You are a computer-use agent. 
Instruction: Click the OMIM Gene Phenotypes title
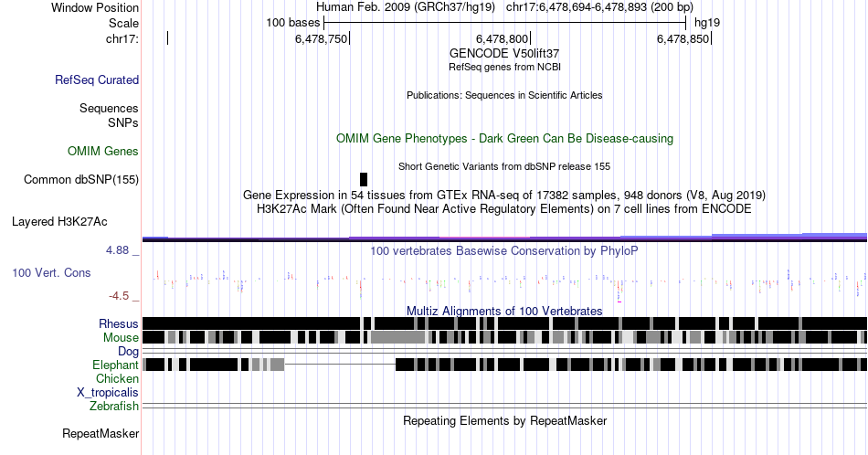pyautogui.click(x=504, y=138)
